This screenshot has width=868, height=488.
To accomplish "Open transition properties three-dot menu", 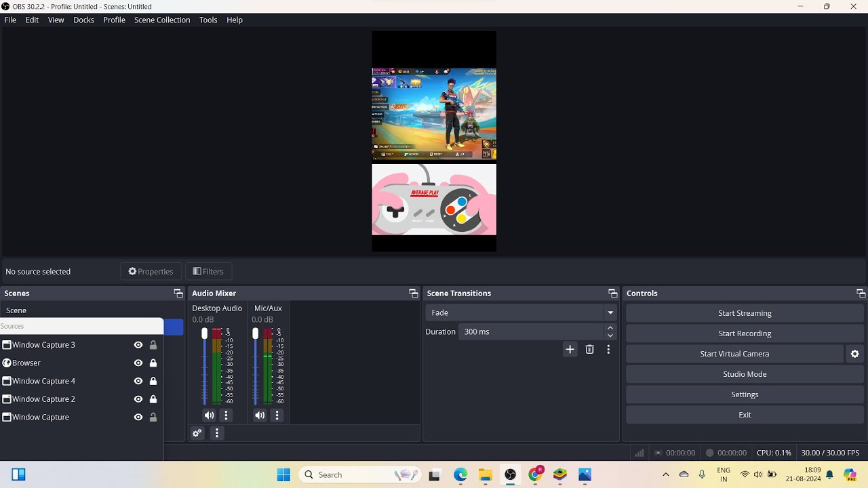I will [608, 350].
